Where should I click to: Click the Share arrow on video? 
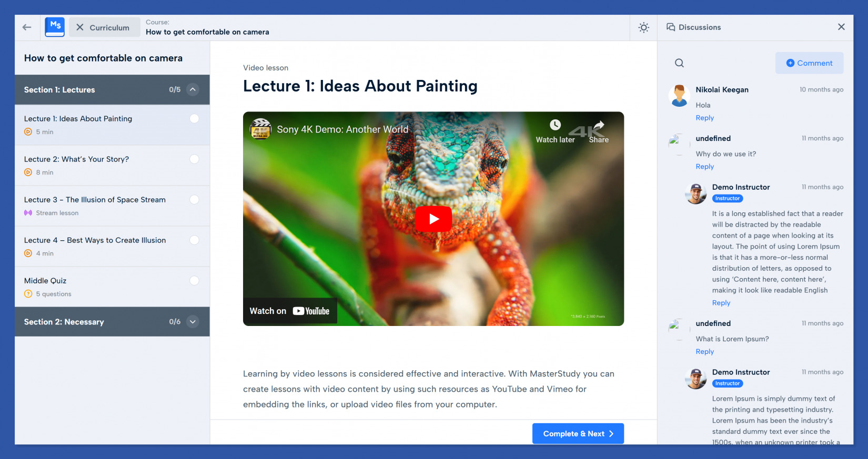pyautogui.click(x=599, y=126)
